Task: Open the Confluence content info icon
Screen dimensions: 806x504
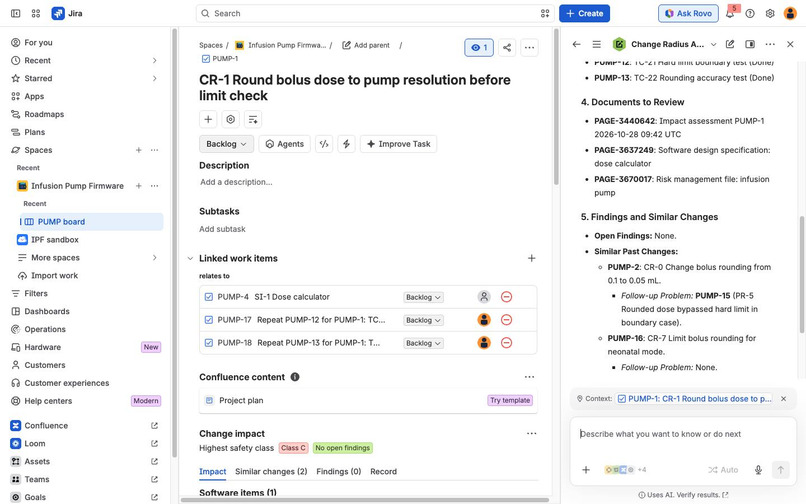Action: 295,377
